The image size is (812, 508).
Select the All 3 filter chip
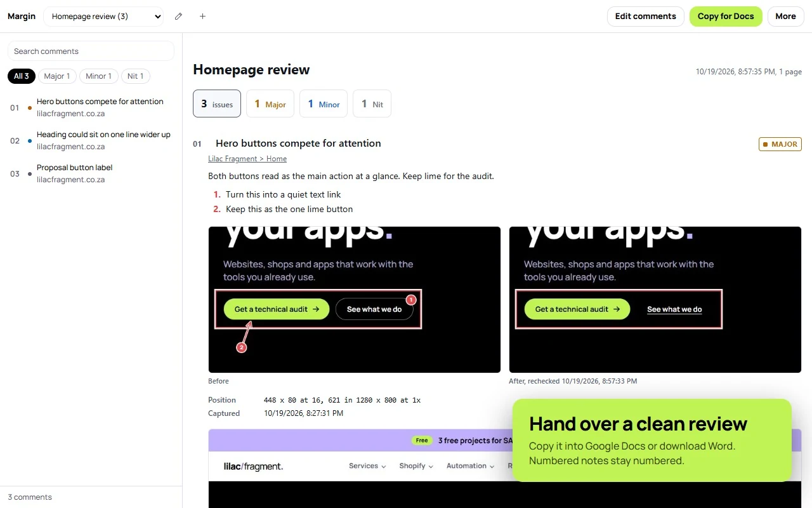click(x=22, y=76)
